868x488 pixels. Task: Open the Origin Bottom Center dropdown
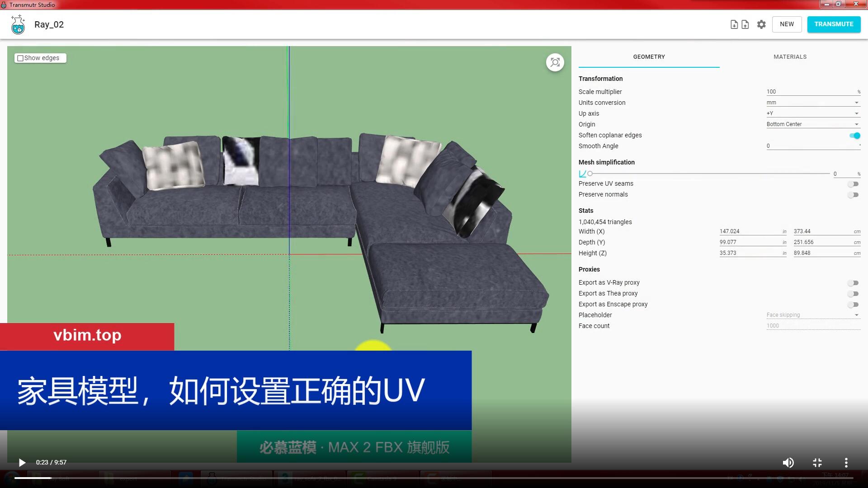point(813,124)
